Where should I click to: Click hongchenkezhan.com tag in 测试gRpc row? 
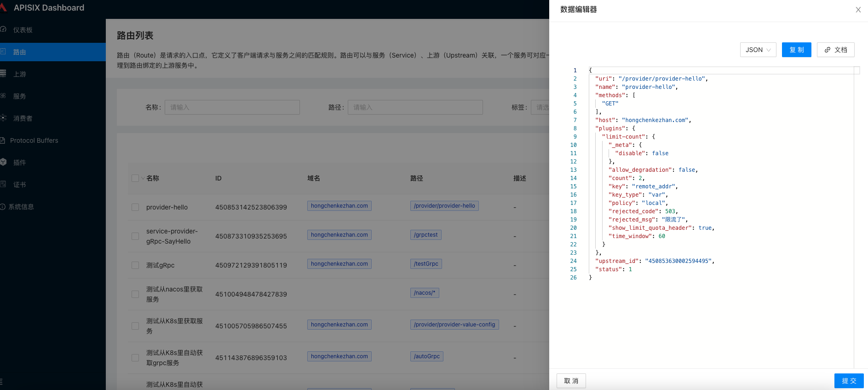[x=339, y=264]
